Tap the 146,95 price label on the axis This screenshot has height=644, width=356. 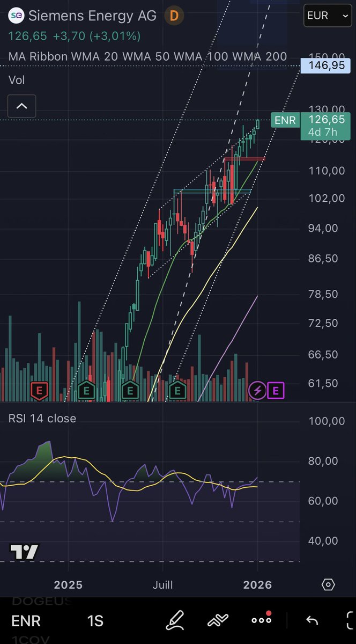coord(326,66)
